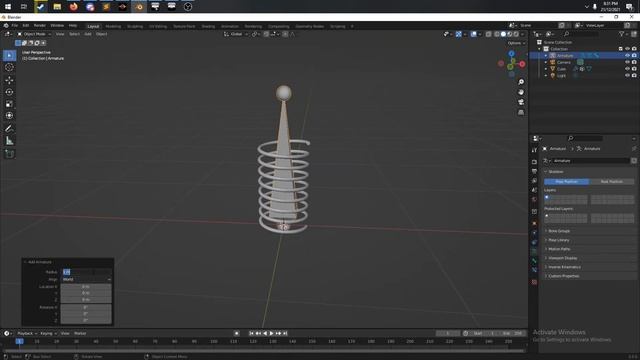This screenshot has height=360, width=640.
Task: Select the Transform tool
Action: click(x=9, y=116)
